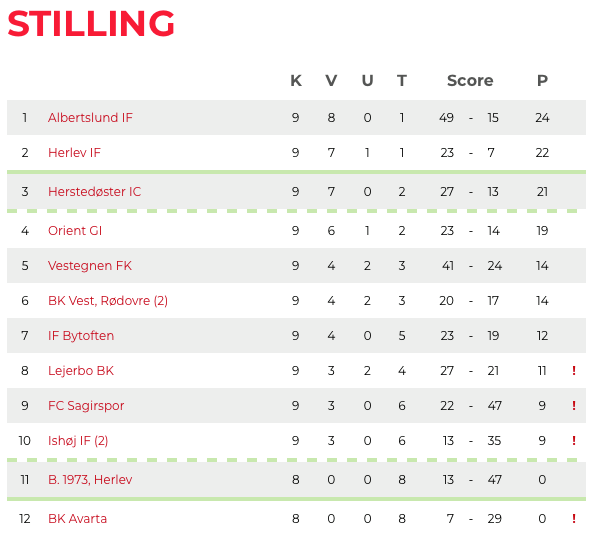This screenshot has width=593, height=538.
Task: Click the K matches column header
Action: tap(296, 81)
